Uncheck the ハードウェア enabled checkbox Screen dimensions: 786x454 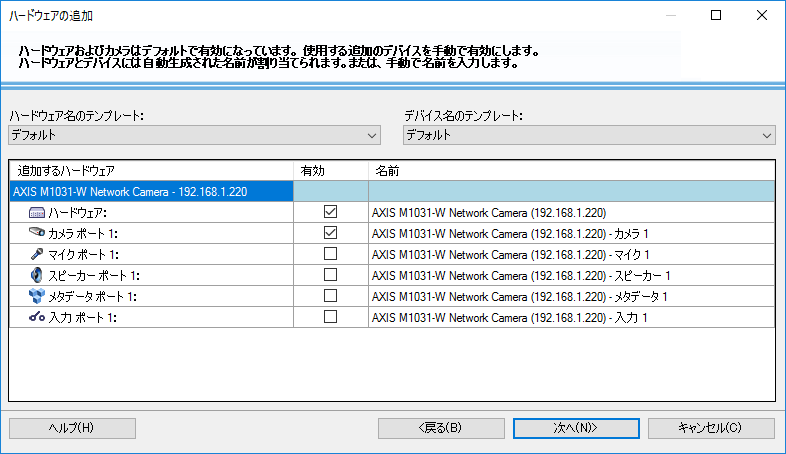[330, 212]
